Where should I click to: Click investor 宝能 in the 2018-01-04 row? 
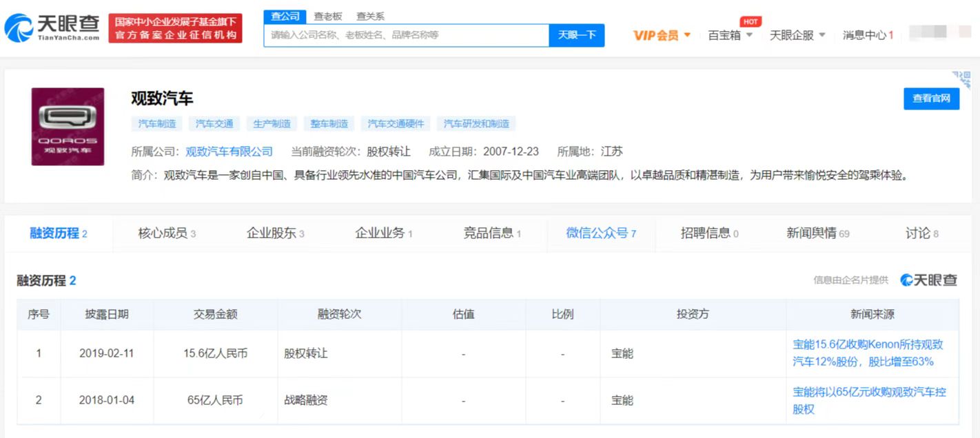[x=622, y=400]
